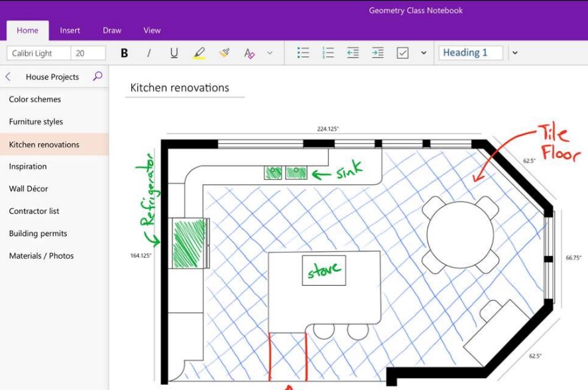588x390 pixels.
Task: Click the 164.125" dimension label
Action: (x=141, y=255)
